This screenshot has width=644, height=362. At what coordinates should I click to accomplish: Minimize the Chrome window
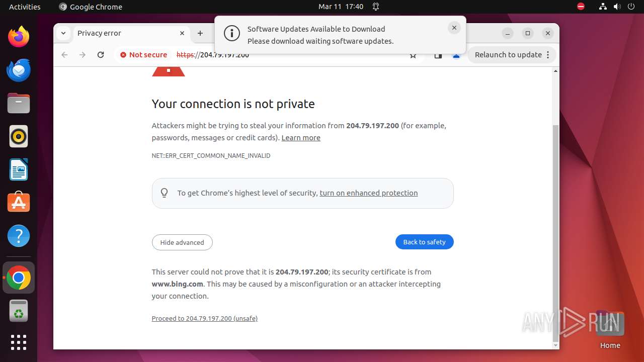click(508, 33)
